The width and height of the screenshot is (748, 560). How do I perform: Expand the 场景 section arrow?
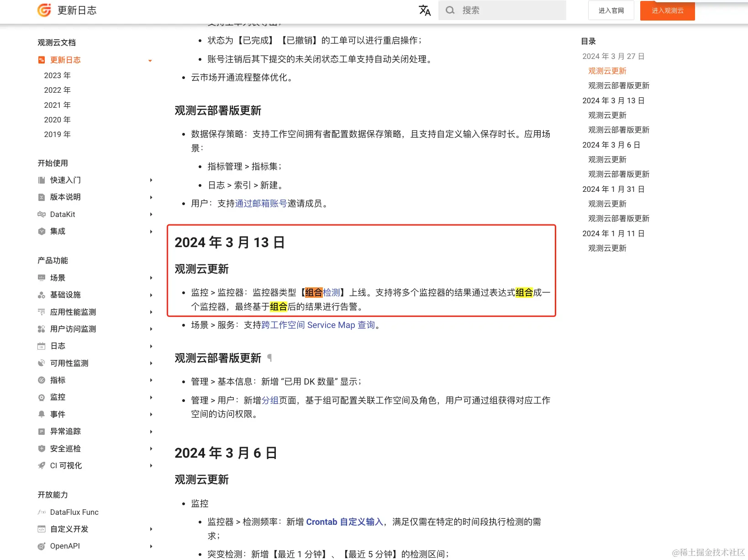(151, 278)
